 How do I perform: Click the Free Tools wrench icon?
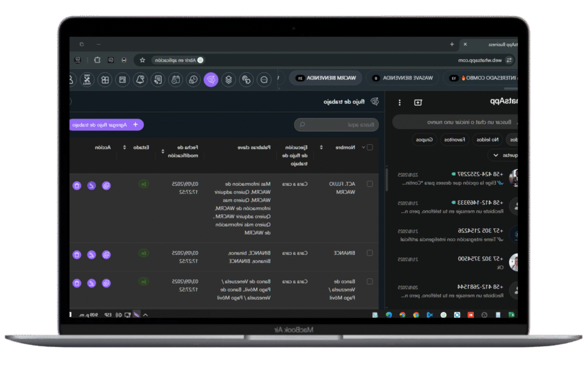[87, 80]
